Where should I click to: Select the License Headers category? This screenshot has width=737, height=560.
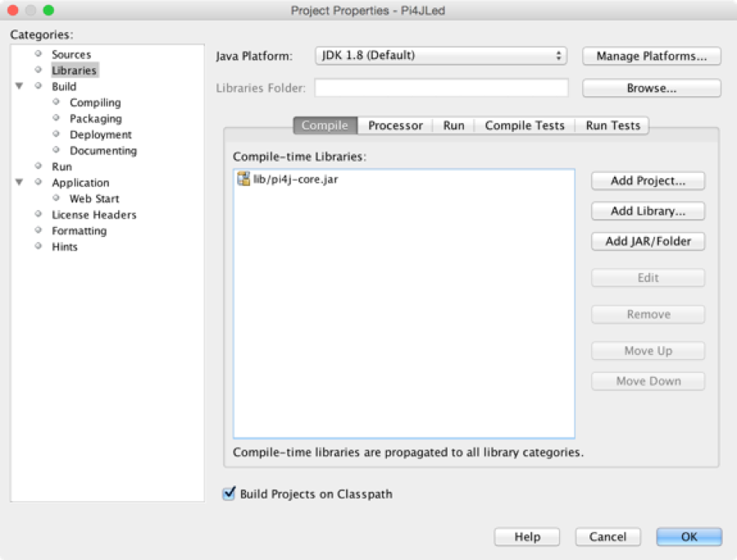coord(94,215)
